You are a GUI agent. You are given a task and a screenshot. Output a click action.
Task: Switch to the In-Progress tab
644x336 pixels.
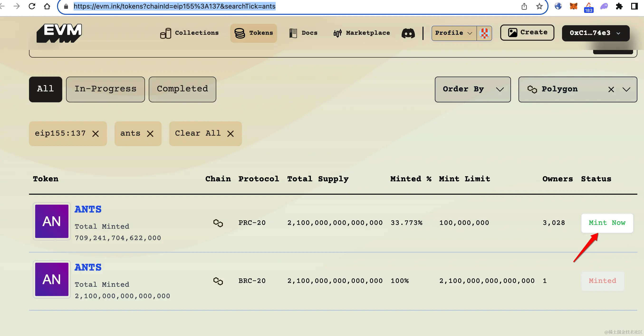pos(105,89)
